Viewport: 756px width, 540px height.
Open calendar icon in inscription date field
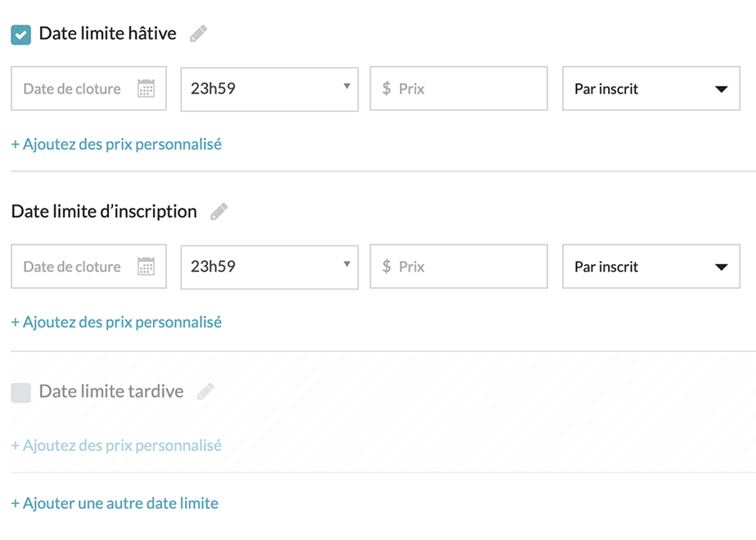coord(146,267)
